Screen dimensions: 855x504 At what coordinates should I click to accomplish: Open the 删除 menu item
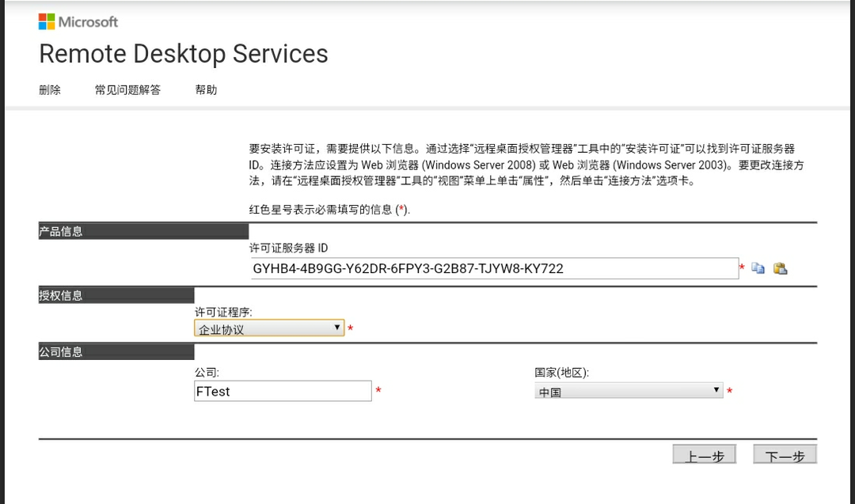(50, 90)
